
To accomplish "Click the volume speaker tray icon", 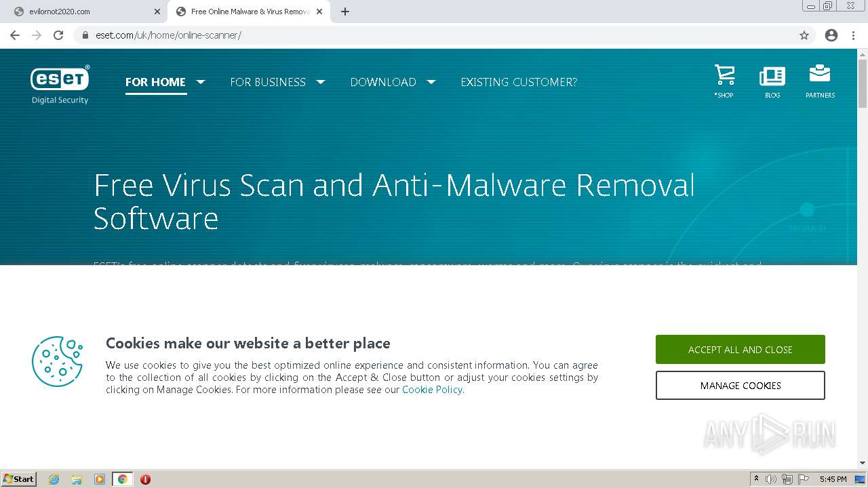I will (771, 479).
